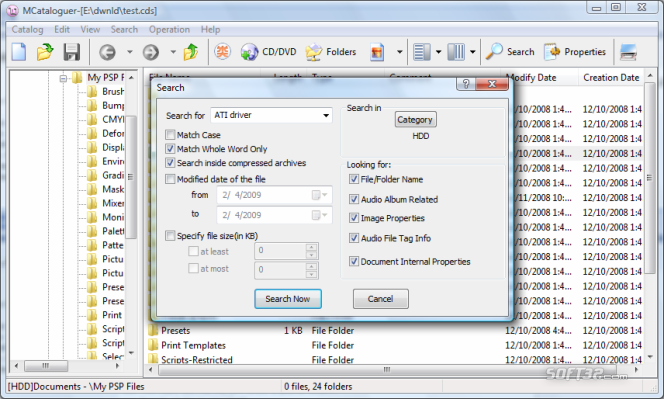Open the back-button history dropdown arrow
Screen dimensions: 664x399
pos(130,52)
